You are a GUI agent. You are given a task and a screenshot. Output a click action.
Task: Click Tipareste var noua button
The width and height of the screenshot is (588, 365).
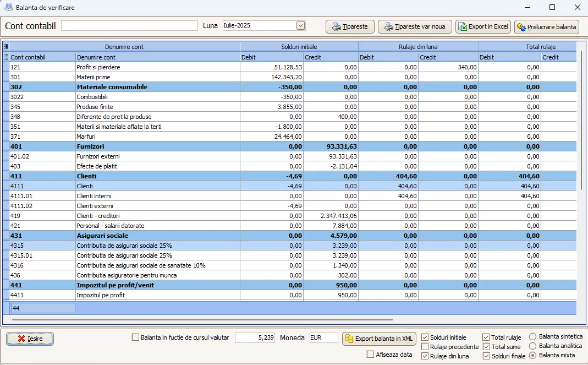pos(415,26)
